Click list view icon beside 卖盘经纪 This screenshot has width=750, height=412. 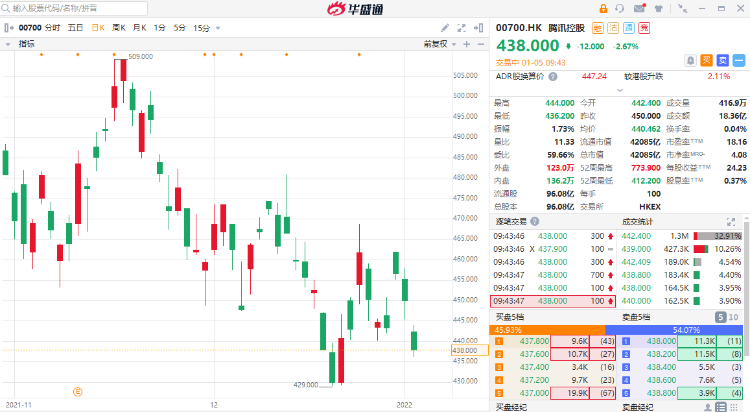pyautogui.click(x=720, y=407)
